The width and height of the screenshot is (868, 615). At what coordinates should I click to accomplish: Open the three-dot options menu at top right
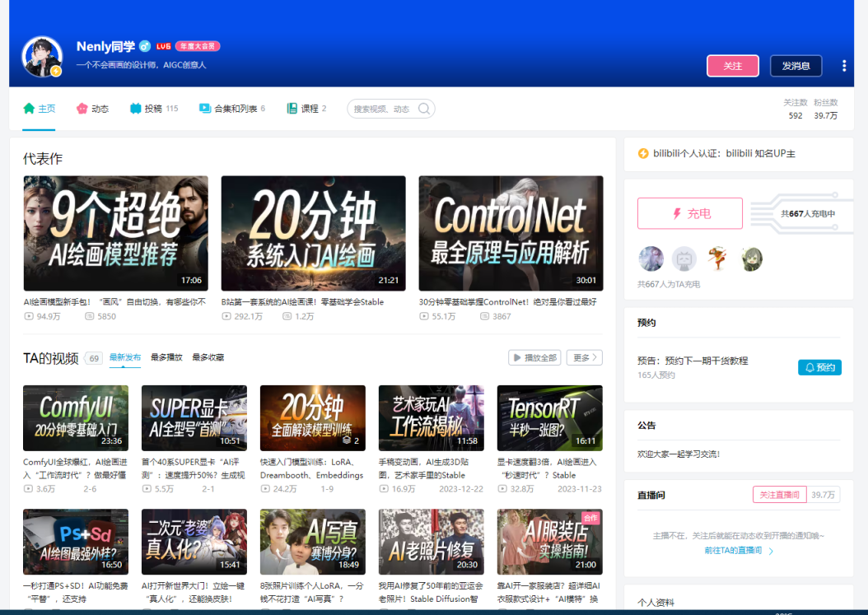(843, 66)
